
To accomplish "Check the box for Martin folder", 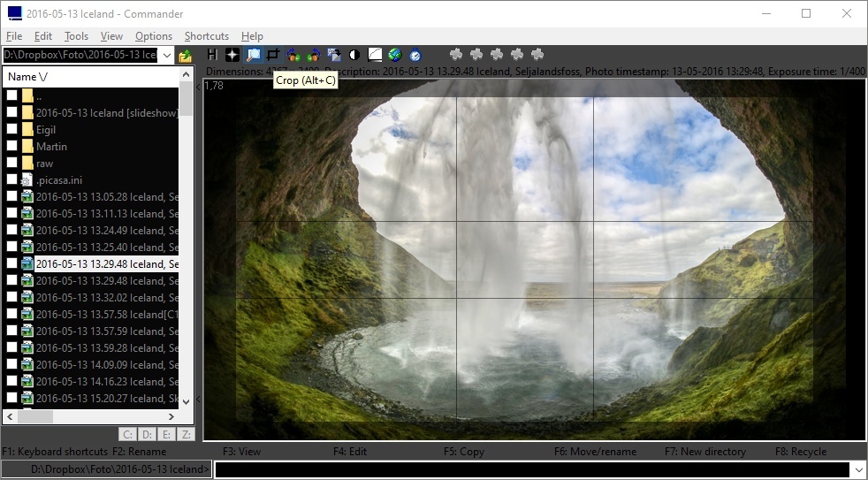I will [x=11, y=146].
